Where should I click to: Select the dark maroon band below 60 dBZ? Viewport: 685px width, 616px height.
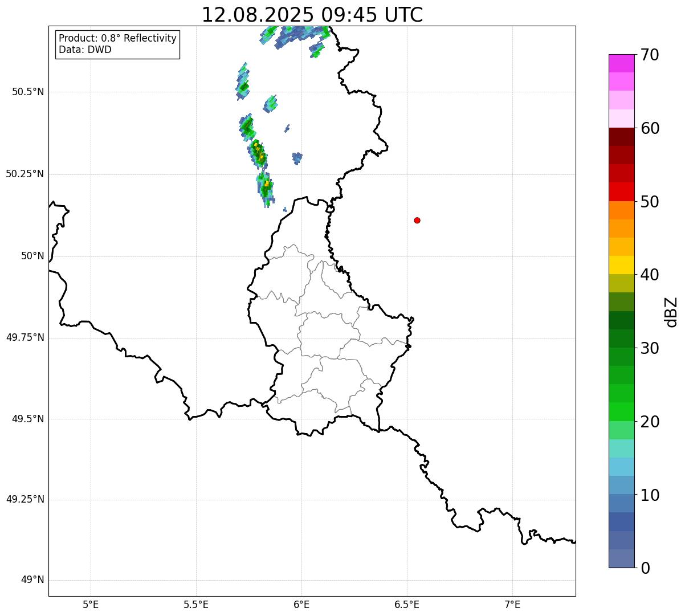click(621, 137)
